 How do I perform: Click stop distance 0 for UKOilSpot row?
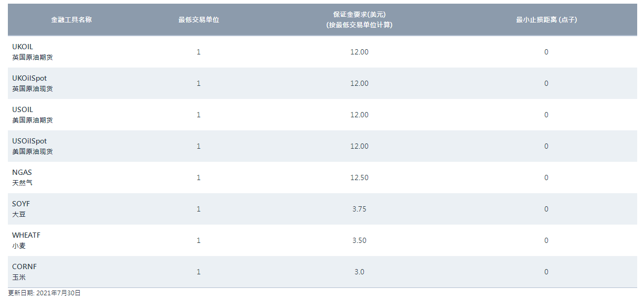click(546, 83)
